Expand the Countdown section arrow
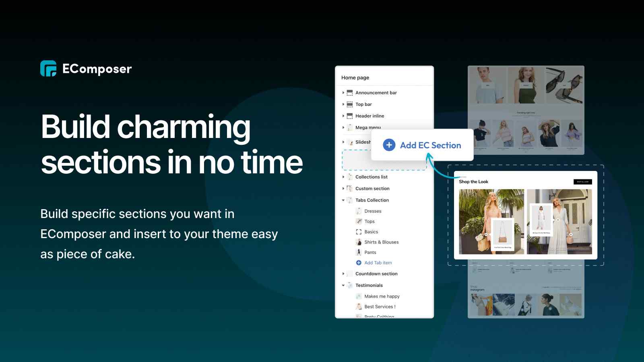Viewport: 644px width, 362px height. (x=343, y=274)
